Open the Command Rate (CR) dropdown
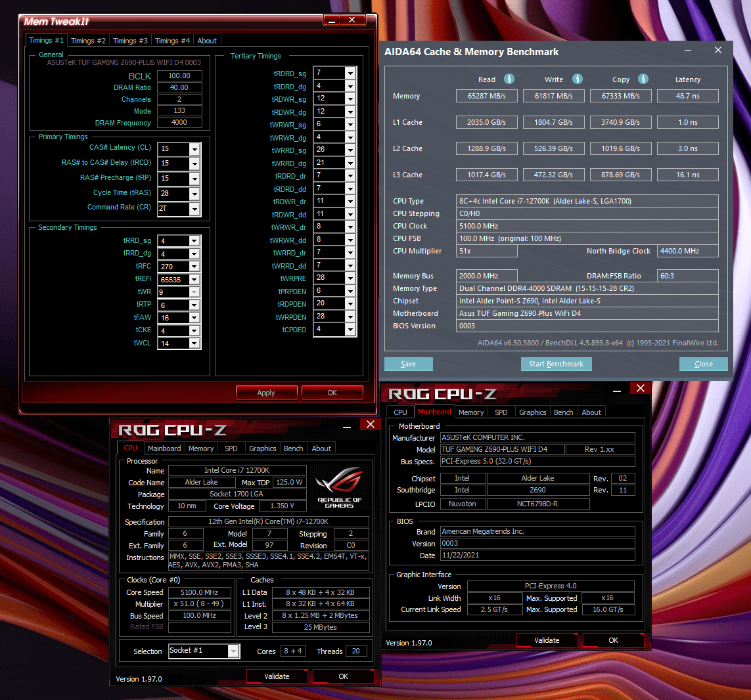Screen dimensions: 751x700 coord(194,209)
